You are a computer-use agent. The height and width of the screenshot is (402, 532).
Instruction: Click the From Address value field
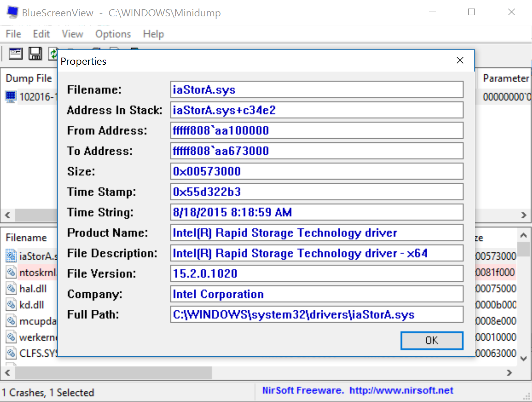coord(317,130)
